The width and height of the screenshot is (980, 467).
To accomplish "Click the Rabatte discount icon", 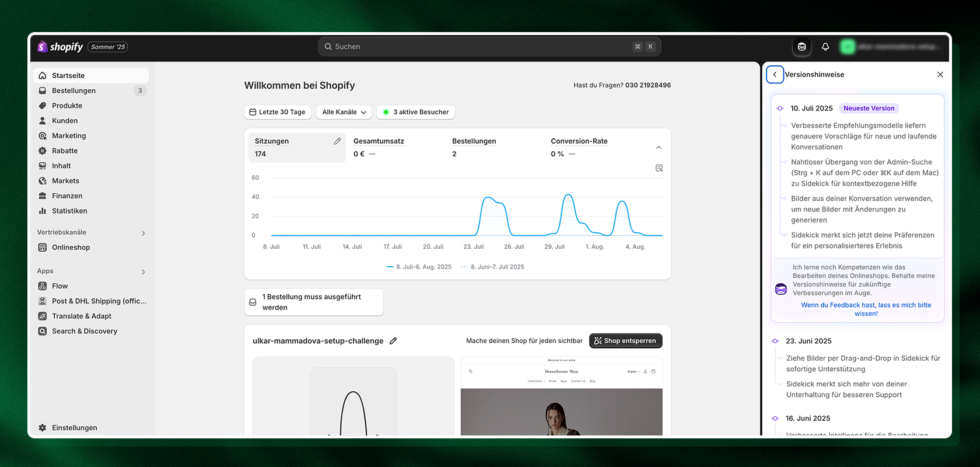I will [43, 151].
